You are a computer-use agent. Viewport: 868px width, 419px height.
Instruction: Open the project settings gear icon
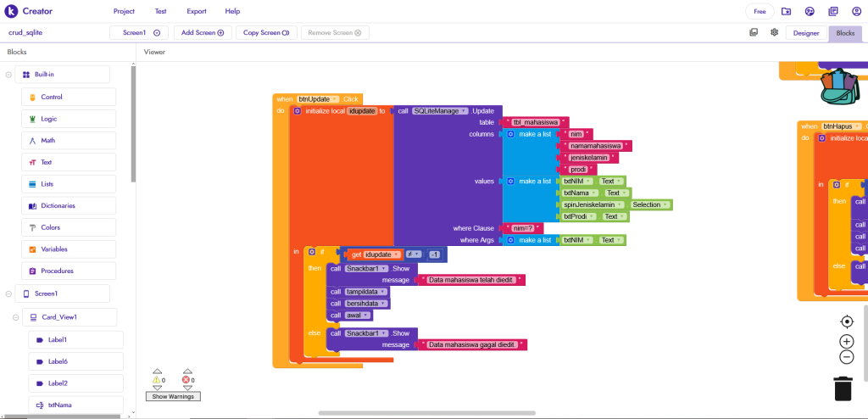tap(774, 32)
